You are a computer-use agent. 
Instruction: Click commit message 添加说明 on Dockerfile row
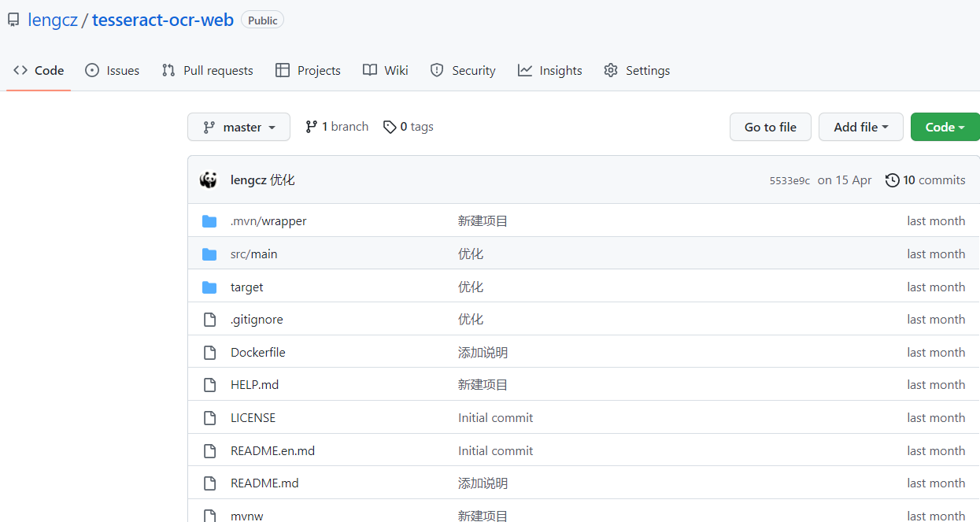point(483,353)
